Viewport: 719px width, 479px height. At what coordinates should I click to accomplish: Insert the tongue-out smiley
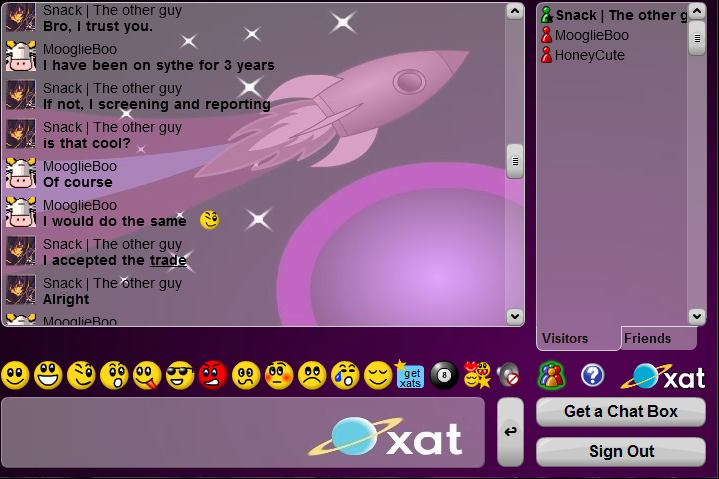click(147, 375)
